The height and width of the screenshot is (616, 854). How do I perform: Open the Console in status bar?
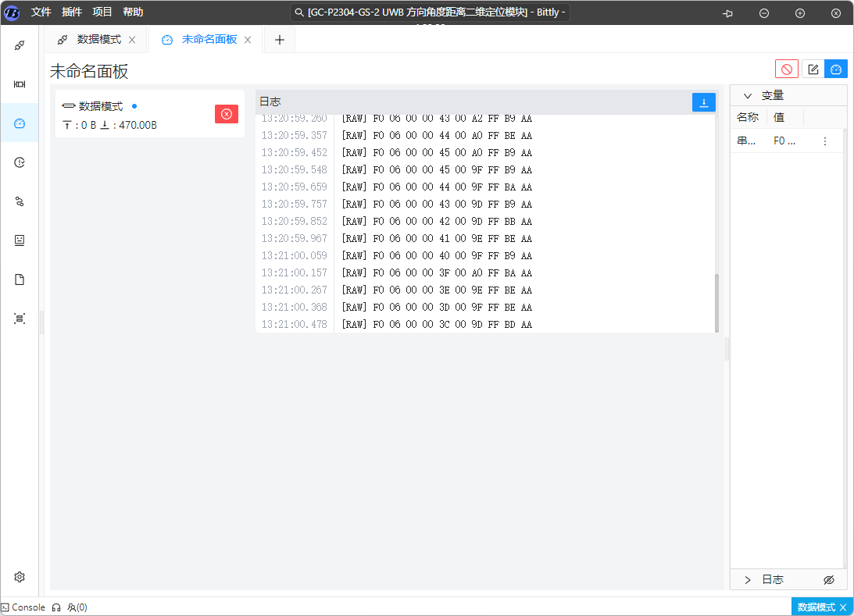[23, 607]
